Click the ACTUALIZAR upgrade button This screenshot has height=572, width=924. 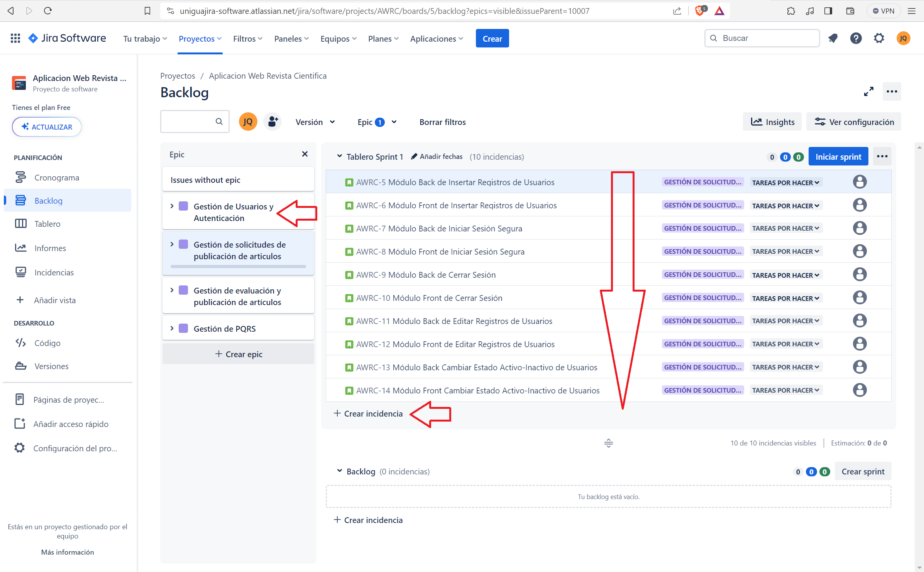point(47,127)
